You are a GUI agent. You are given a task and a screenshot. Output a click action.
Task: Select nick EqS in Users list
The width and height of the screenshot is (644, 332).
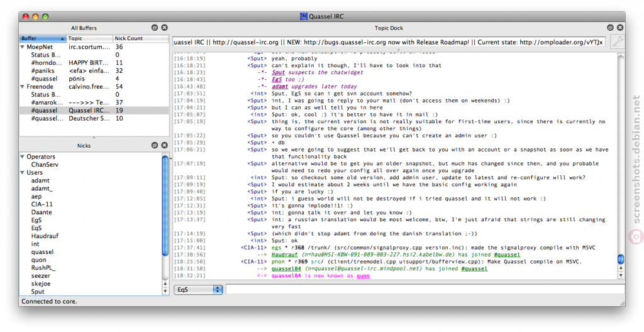pyautogui.click(x=36, y=228)
